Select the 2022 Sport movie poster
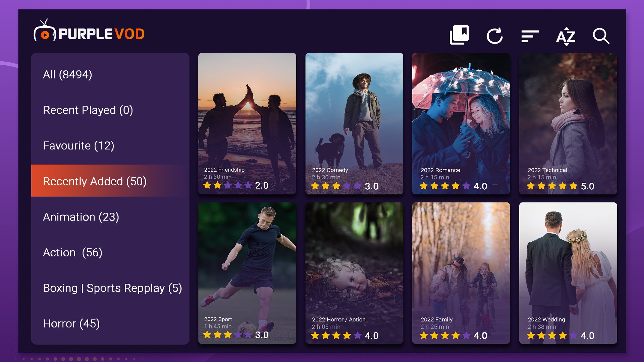The height and width of the screenshot is (362, 644). (247, 273)
